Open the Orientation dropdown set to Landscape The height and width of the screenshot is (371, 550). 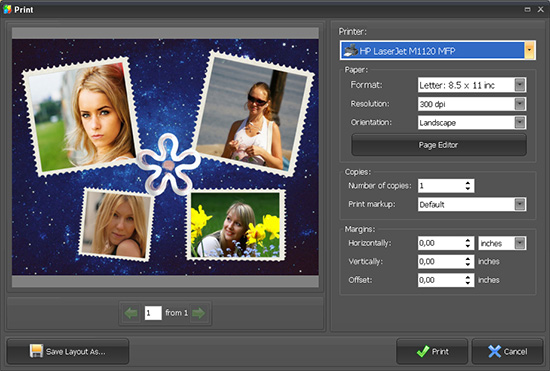(520, 122)
